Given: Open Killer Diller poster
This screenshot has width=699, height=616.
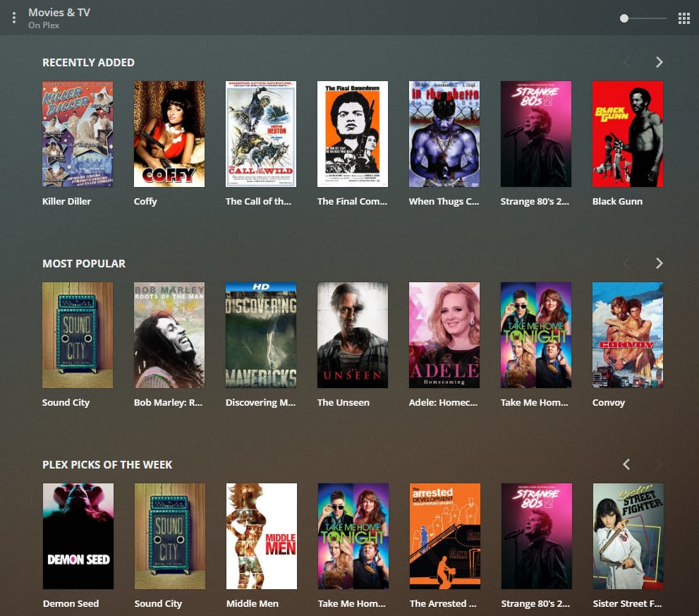Looking at the screenshot, I should [x=78, y=134].
